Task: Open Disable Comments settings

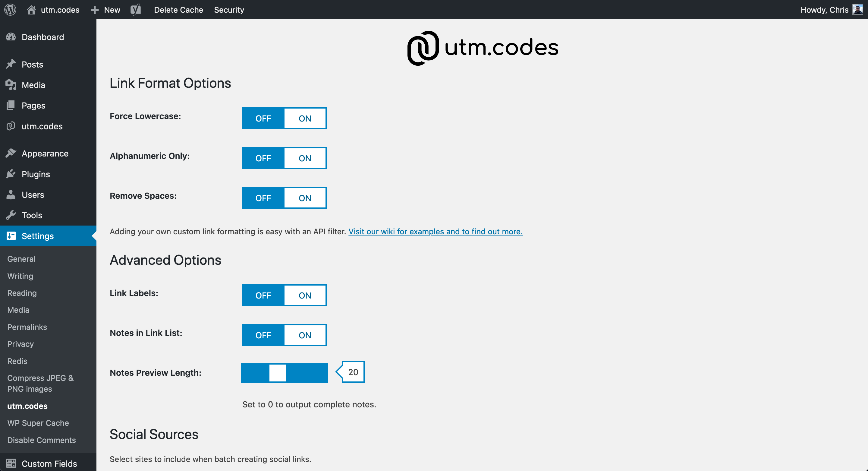Action: click(x=42, y=440)
